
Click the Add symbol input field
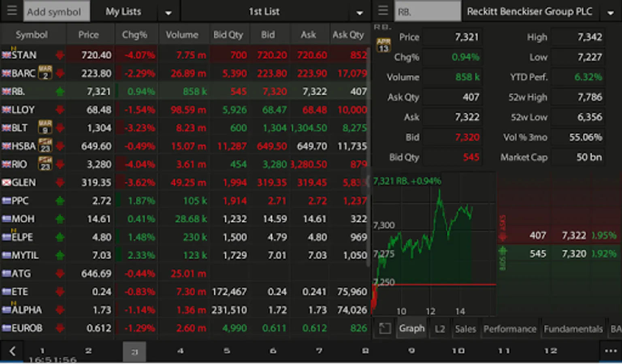[x=57, y=11]
